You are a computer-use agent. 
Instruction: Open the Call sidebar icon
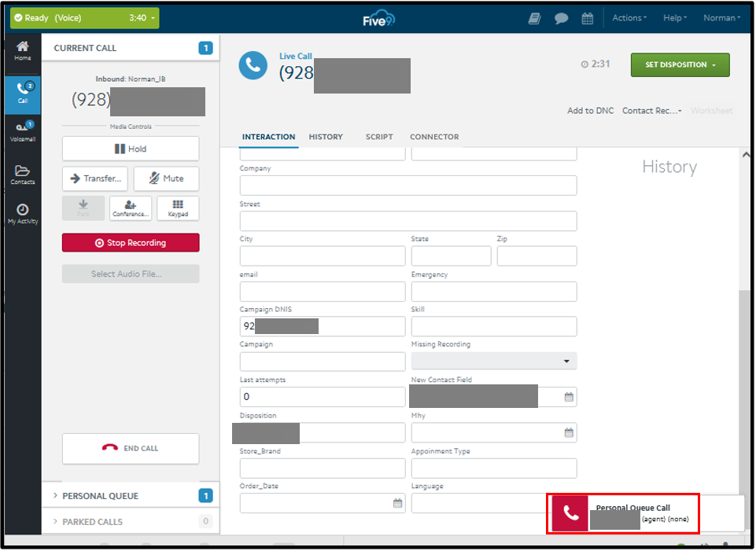23,94
